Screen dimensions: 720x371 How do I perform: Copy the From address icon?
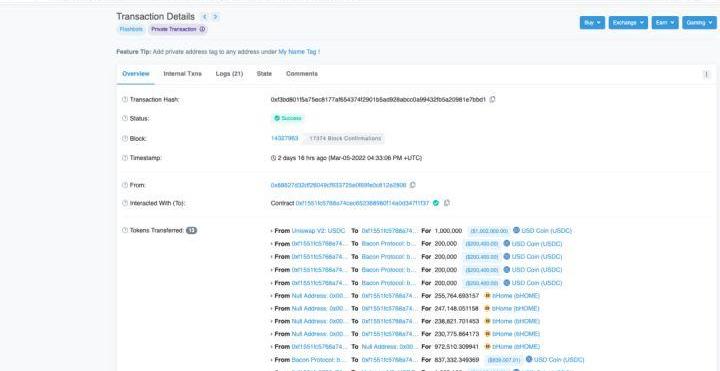(x=412, y=185)
